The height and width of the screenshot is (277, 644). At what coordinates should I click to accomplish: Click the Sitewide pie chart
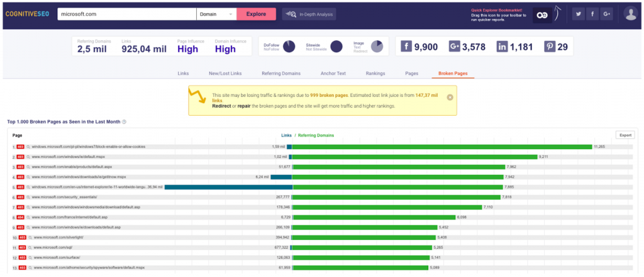[x=336, y=47]
